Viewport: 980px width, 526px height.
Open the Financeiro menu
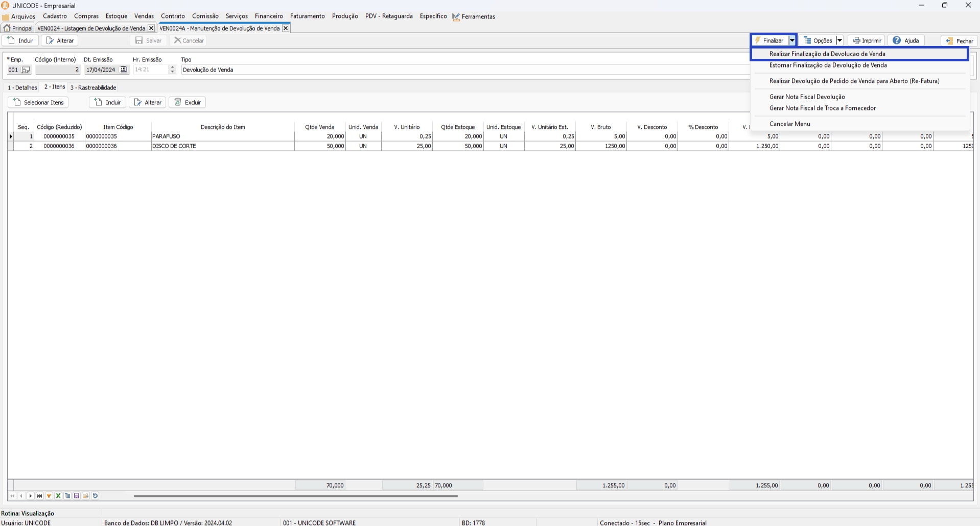(269, 16)
